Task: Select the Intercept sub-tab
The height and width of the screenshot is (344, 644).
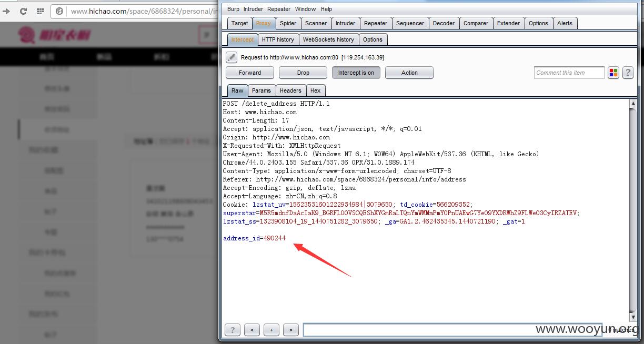Action: pos(242,39)
